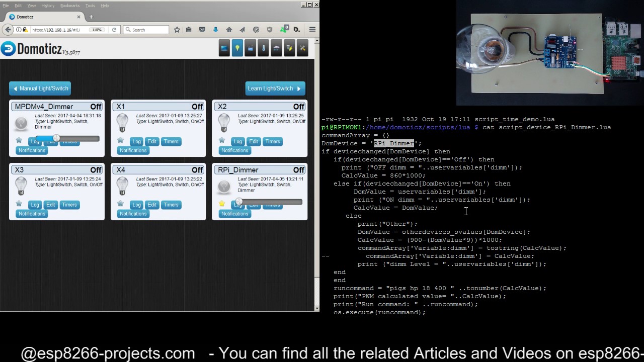The width and height of the screenshot is (644, 362).
Task: Go to Firefox home page icon
Action: coord(229,30)
